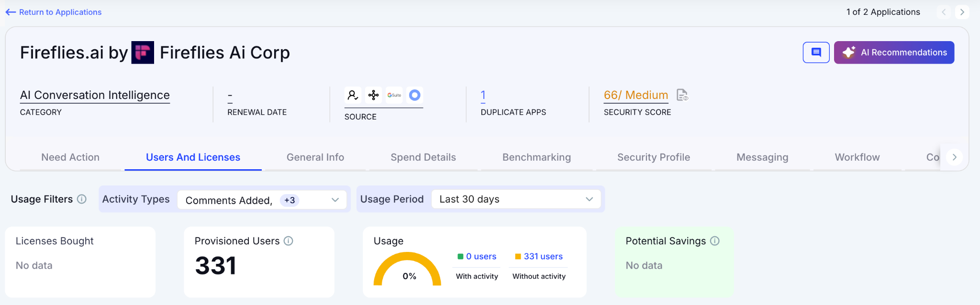
Task: Go to the Security Profile tab
Action: coord(654,157)
